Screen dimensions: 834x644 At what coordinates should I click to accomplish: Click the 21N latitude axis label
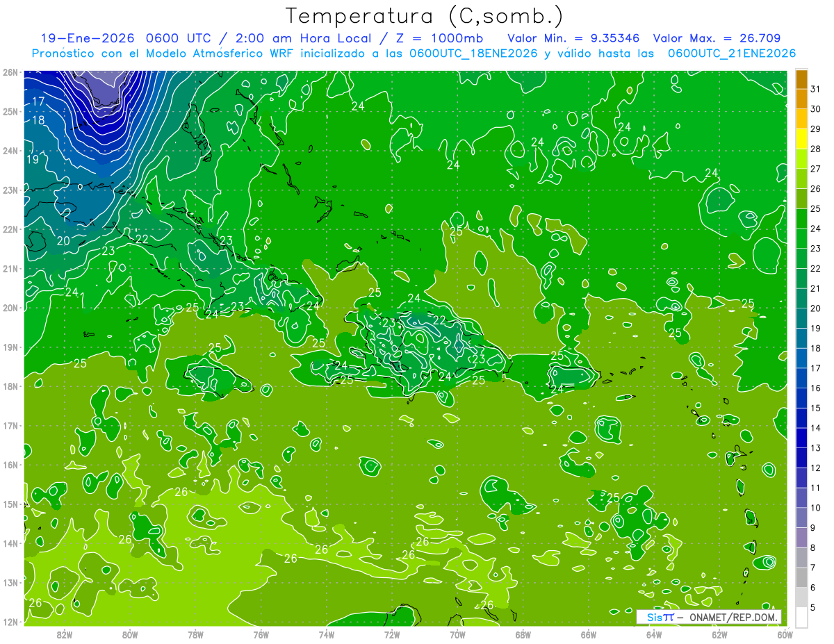click(x=10, y=268)
